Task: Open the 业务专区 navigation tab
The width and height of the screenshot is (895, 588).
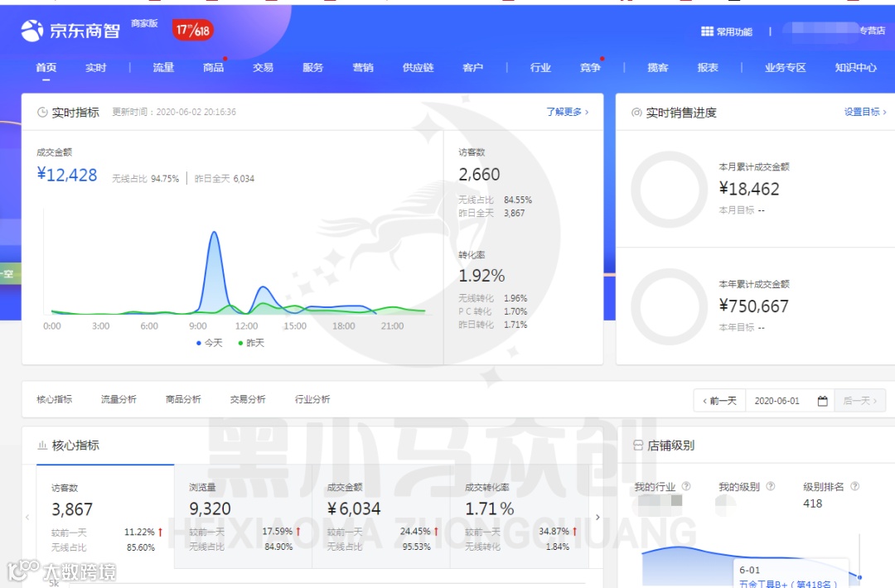Action: pos(786,67)
